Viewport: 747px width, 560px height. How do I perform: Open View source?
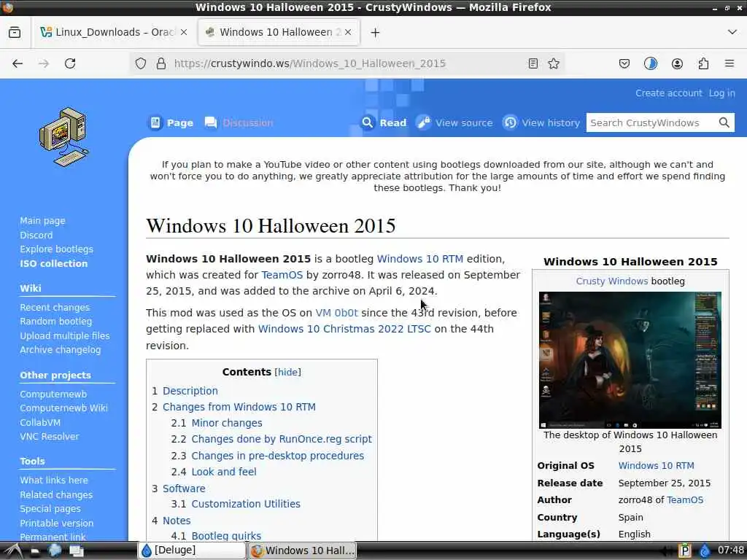coord(455,122)
